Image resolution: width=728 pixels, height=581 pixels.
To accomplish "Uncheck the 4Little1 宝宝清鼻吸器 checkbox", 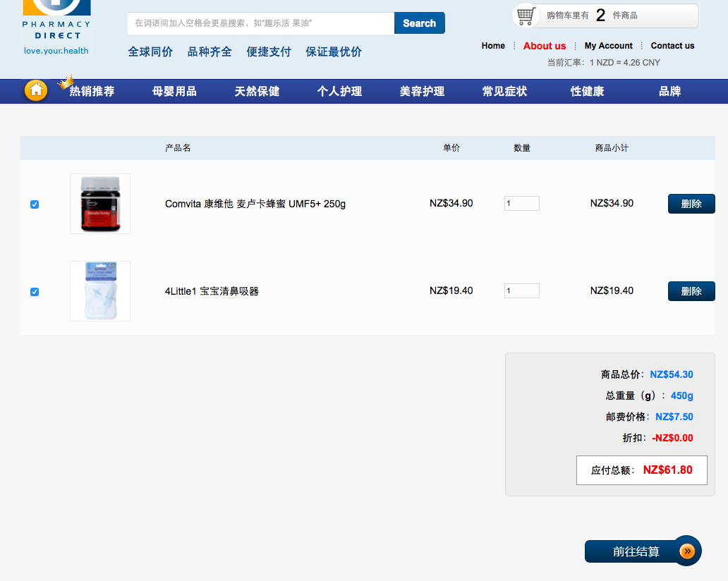I will pos(35,291).
